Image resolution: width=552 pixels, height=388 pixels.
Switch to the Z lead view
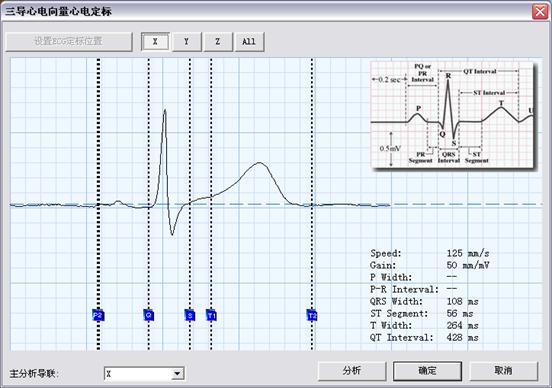(218, 42)
